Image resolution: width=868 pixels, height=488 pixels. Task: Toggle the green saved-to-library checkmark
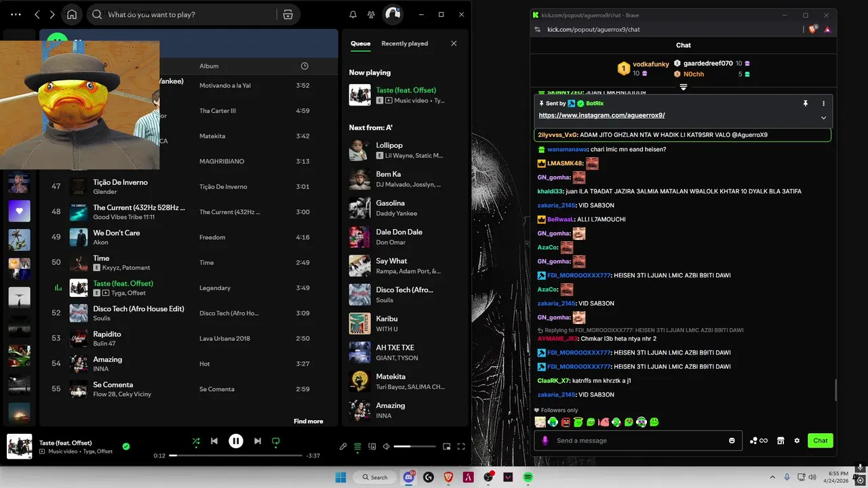(x=126, y=447)
